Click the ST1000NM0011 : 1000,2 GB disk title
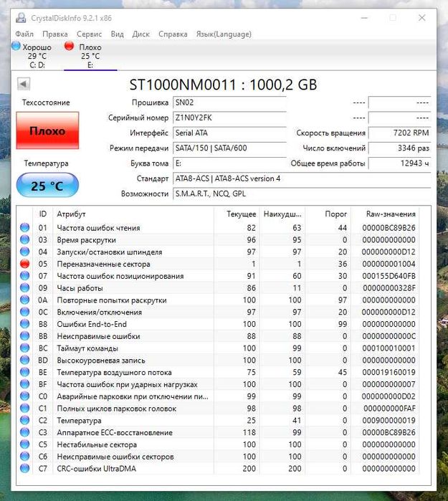Viewport: 448px width, 501px height. (x=223, y=85)
